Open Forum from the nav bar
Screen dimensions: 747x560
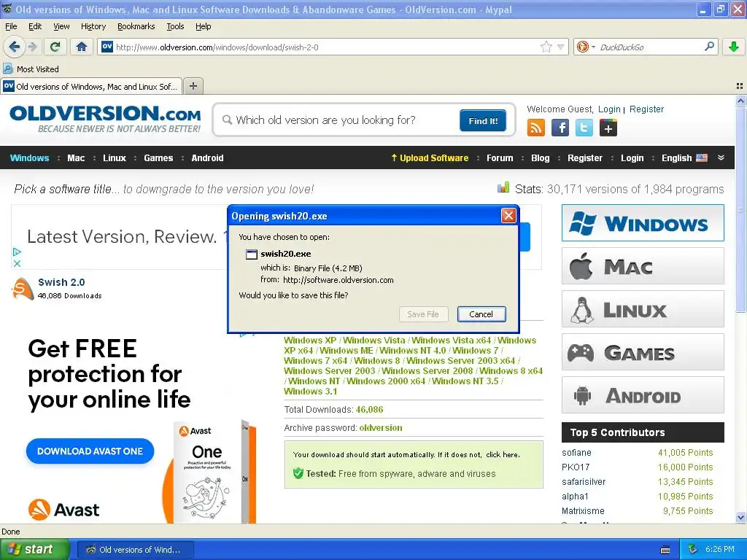pos(500,157)
